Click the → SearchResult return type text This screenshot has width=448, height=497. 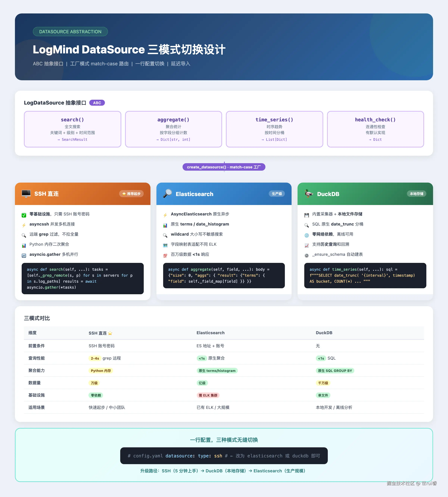pyautogui.click(x=72, y=140)
